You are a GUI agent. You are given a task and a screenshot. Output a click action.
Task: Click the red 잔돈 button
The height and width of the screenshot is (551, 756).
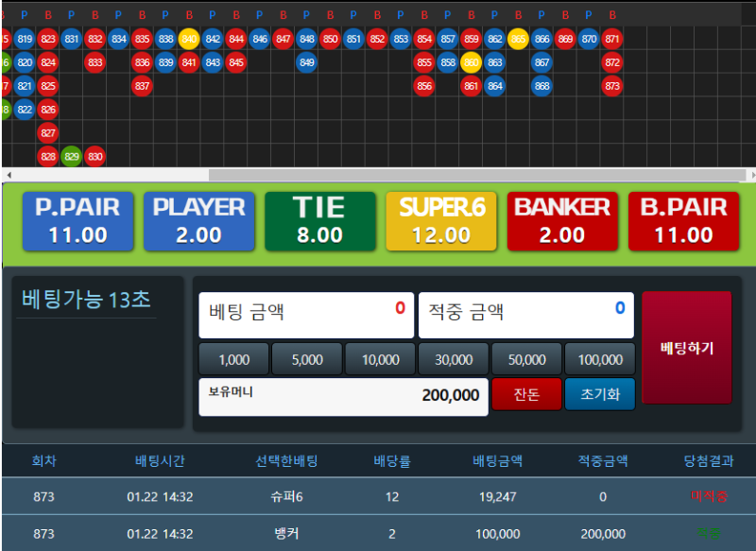pyautogui.click(x=526, y=394)
